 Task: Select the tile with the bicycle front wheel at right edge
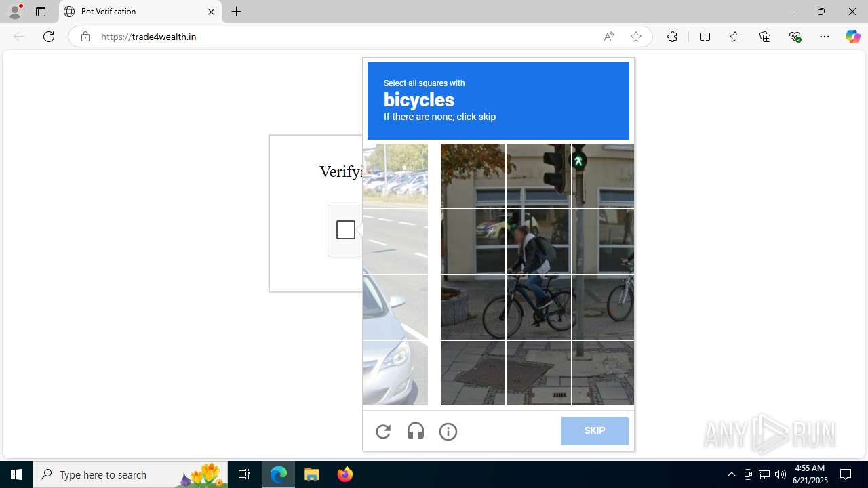point(603,307)
